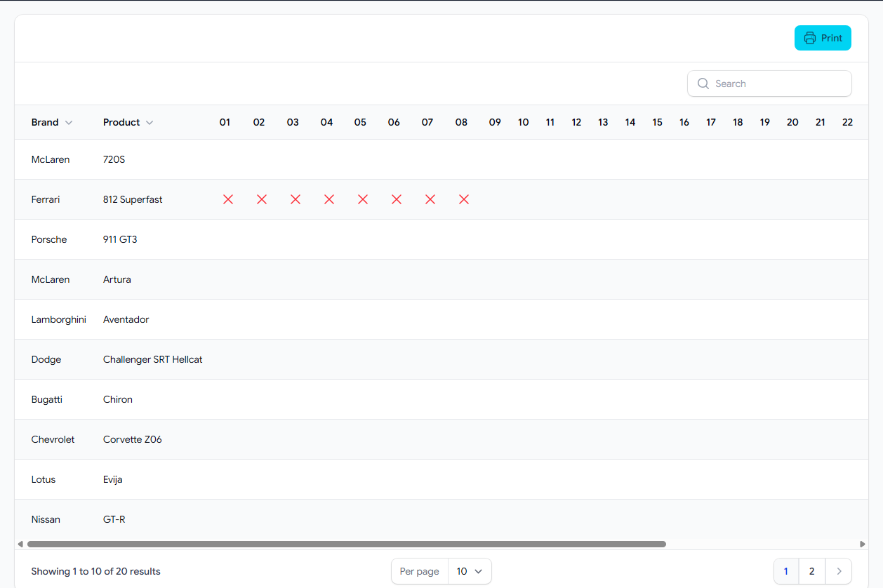Viewport: 883px width, 588px height.
Task: Click the Print button
Action: coord(823,37)
